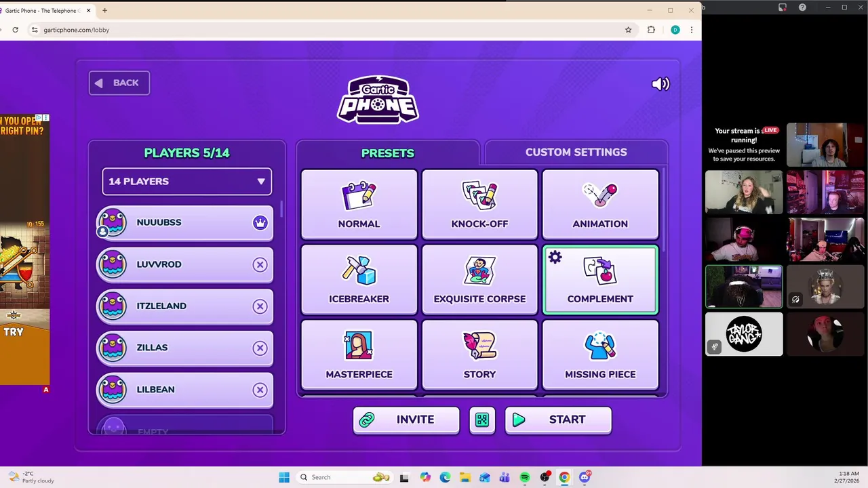Click the game ad banner on the left
The height and width of the screenshot is (488, 868).
(24, 249)
